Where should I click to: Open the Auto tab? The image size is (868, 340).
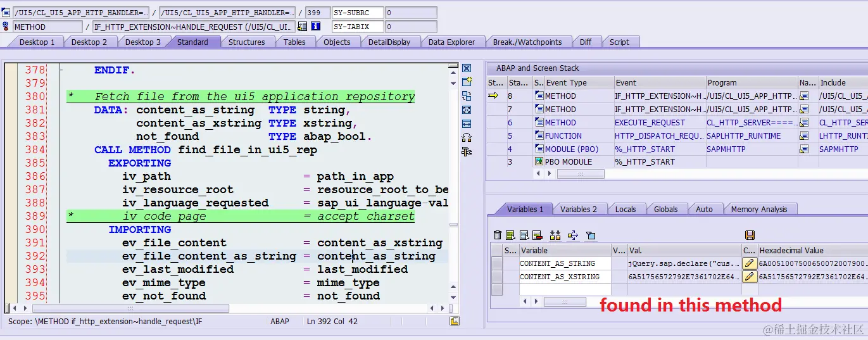click(704, 209)
